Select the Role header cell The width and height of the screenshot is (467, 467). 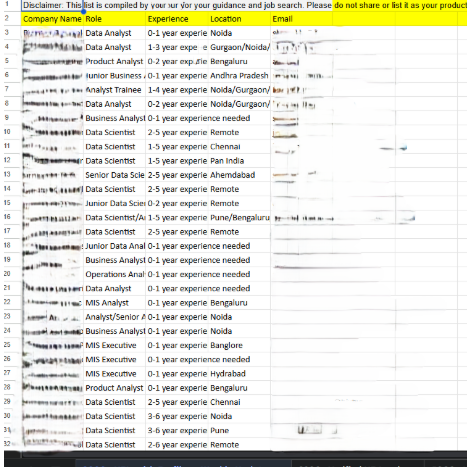pyautogui.click(x=114, y=19)
